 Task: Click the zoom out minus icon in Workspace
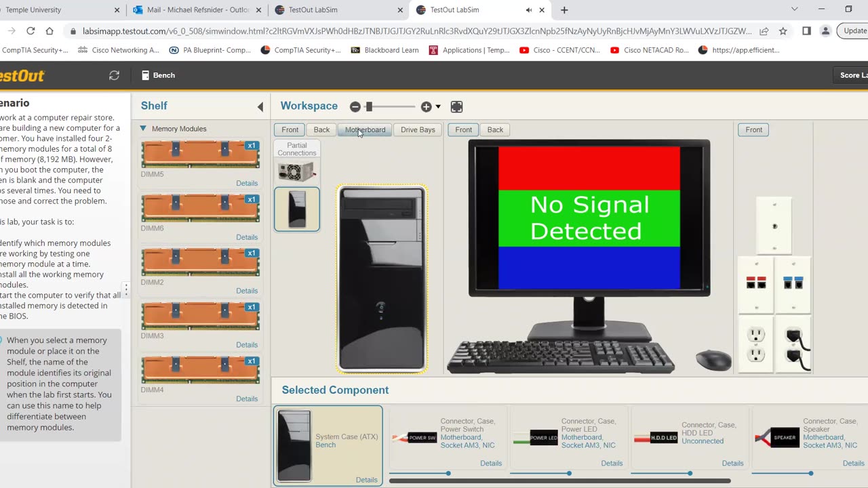[355, 106]
